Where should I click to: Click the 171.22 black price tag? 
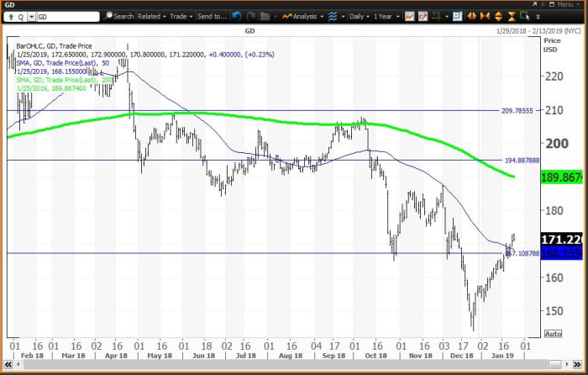pyautogui.click(x=561, y=240)
